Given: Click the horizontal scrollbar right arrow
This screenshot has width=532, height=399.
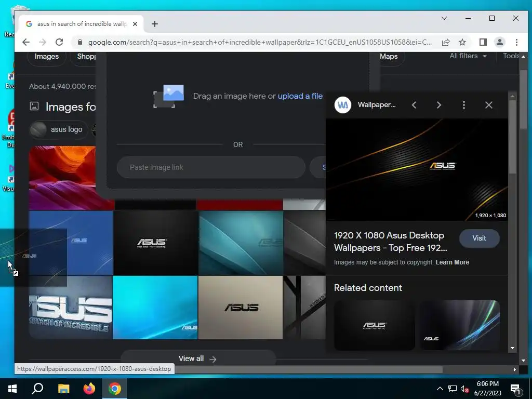Looking at the screenshot, I should click(515, 369).
